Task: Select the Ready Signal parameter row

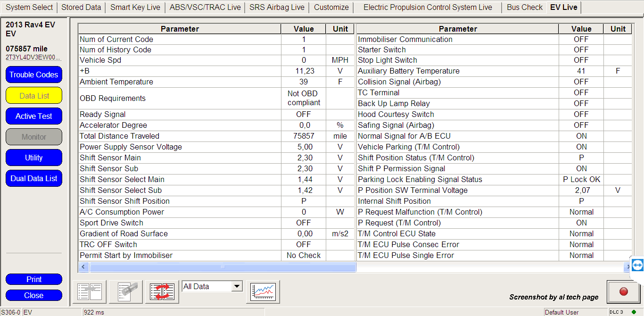Action: 179,114
